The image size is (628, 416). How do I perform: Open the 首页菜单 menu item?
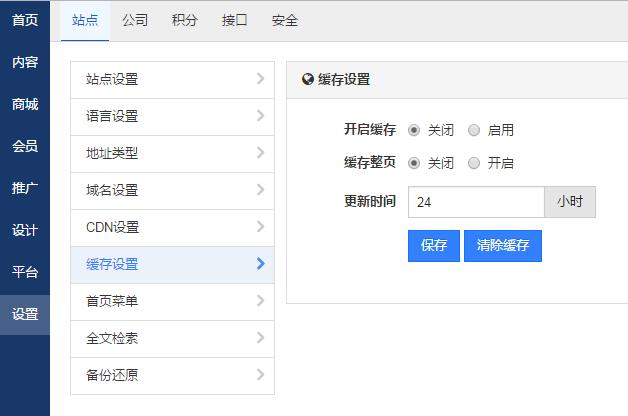pos(173,301)
